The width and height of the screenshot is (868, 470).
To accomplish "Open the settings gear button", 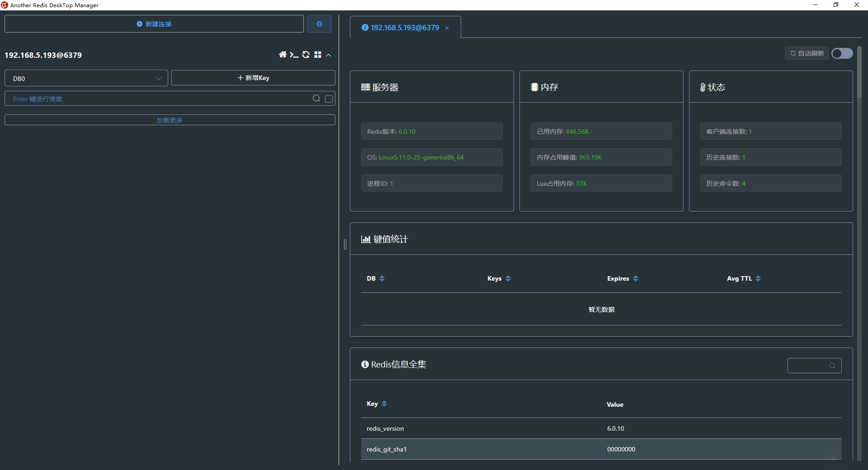I will click(x=319, y=24).
